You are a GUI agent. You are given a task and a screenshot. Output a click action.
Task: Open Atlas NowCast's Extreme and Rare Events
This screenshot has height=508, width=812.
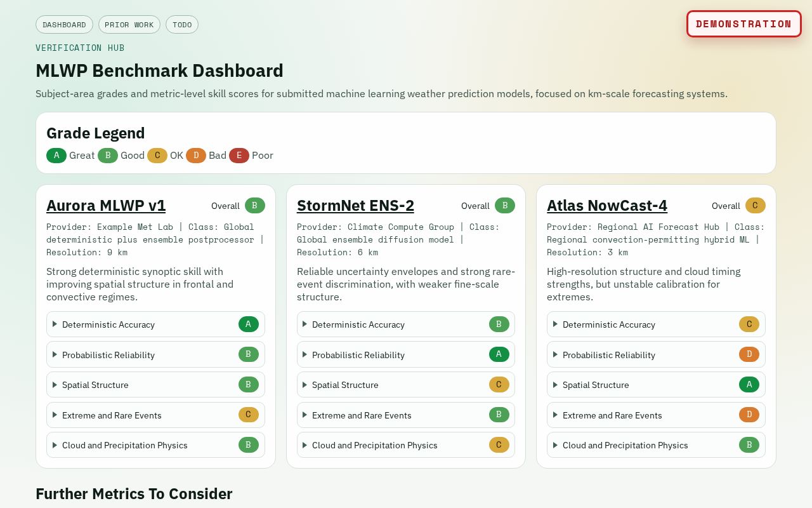[656, 415]
